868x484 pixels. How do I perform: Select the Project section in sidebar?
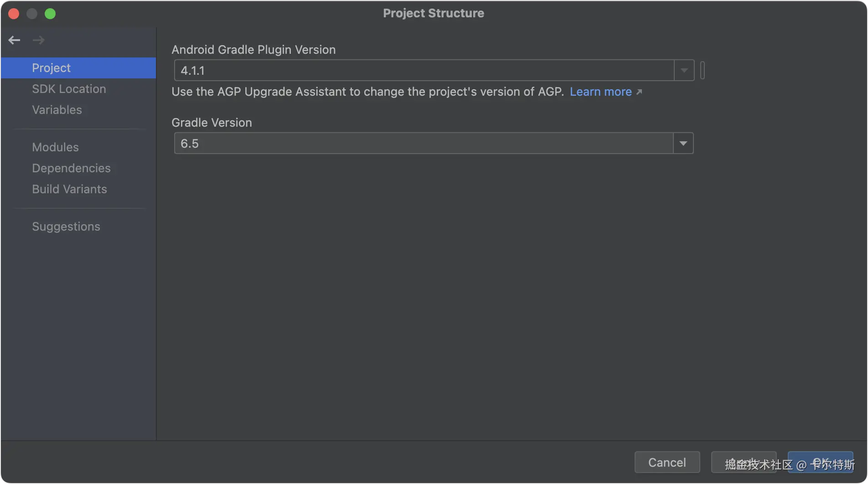point(51,68)
